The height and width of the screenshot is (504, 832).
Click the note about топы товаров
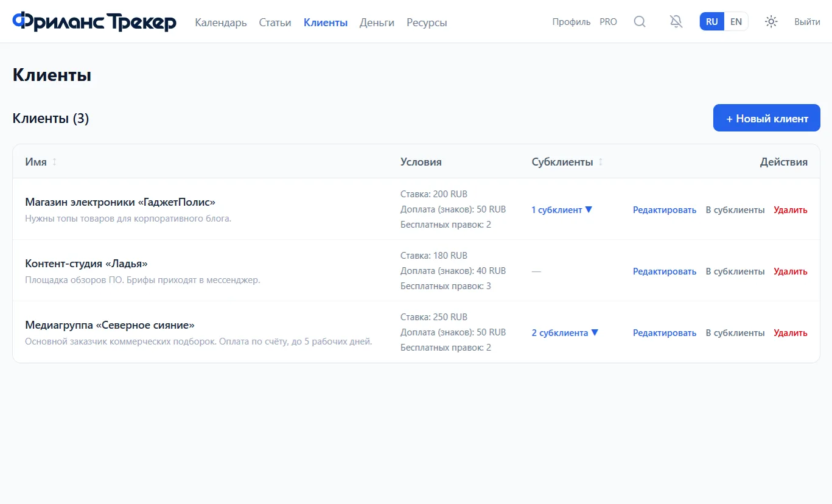tap(128, 219)
